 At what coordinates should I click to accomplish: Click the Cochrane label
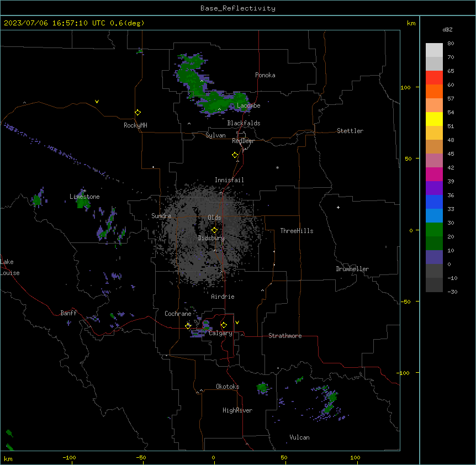[178, 314]
